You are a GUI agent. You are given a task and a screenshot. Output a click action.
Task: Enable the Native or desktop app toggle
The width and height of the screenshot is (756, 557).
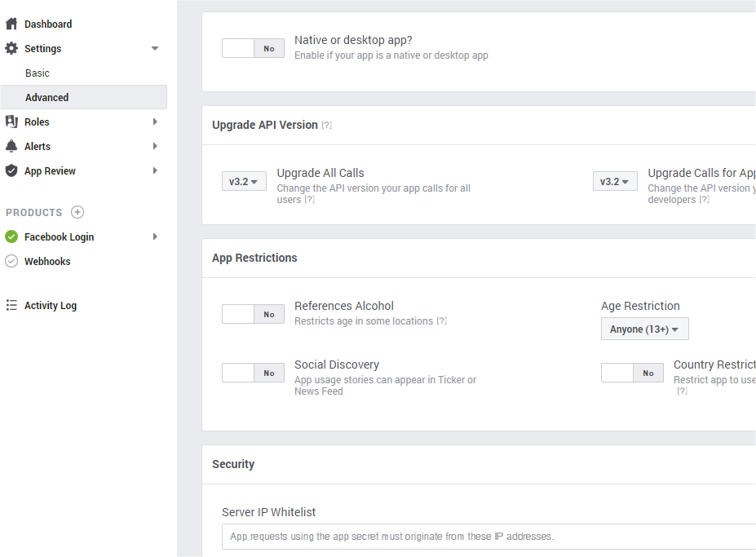(253, 48)
